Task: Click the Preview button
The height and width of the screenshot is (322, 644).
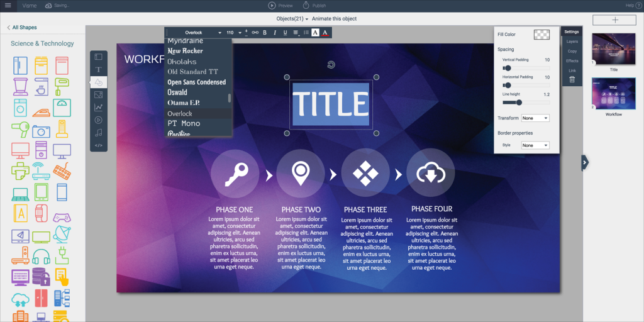Action: (x=280, y=5)
